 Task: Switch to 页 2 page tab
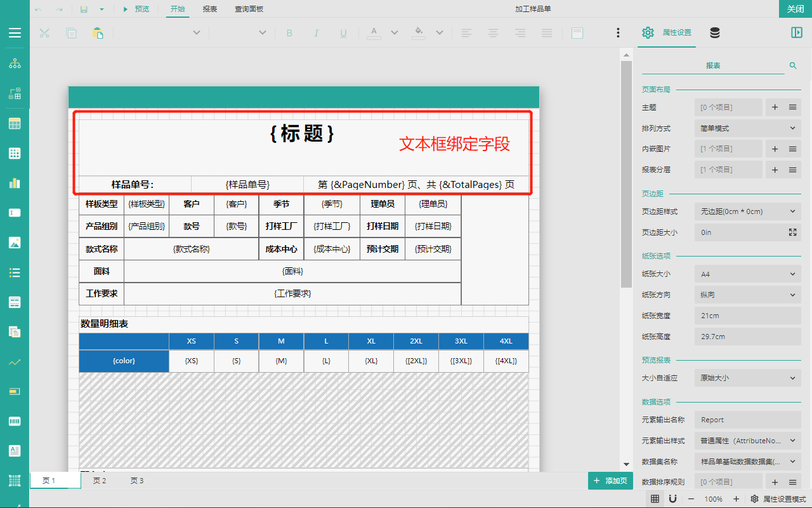pyautogui.click(x=100, y=481)
